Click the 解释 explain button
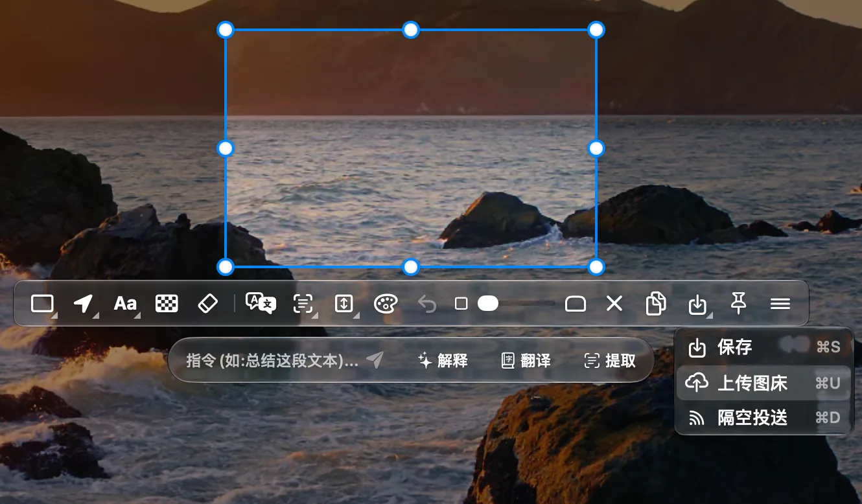The width and height of the screenshot is (862, 504). (x=443, y=360)
